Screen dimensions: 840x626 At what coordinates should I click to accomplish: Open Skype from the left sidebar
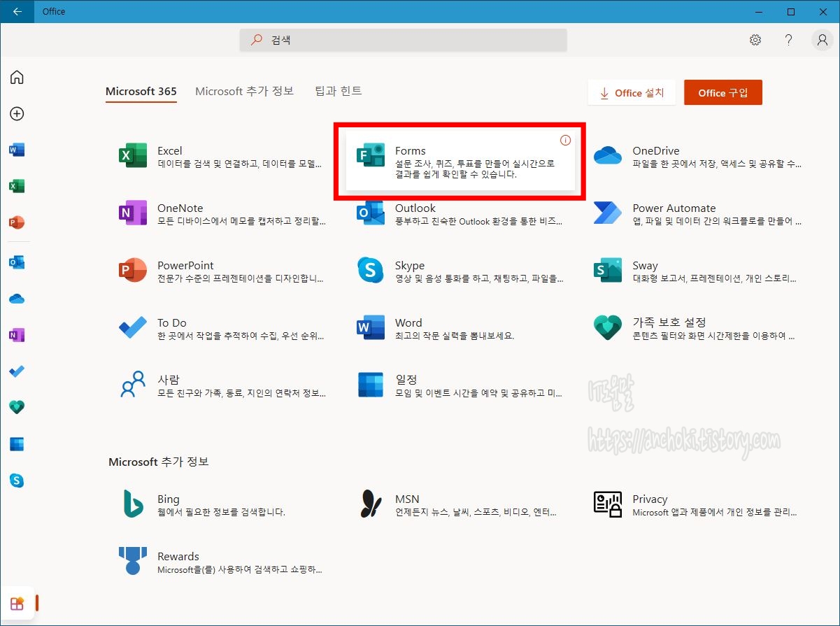click(x=17, y=481)
